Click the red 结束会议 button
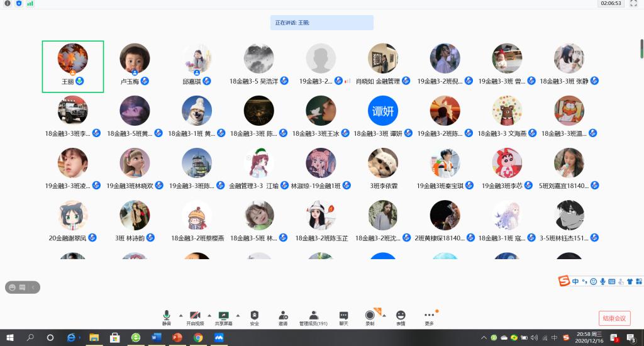 [x=614, y=318]
